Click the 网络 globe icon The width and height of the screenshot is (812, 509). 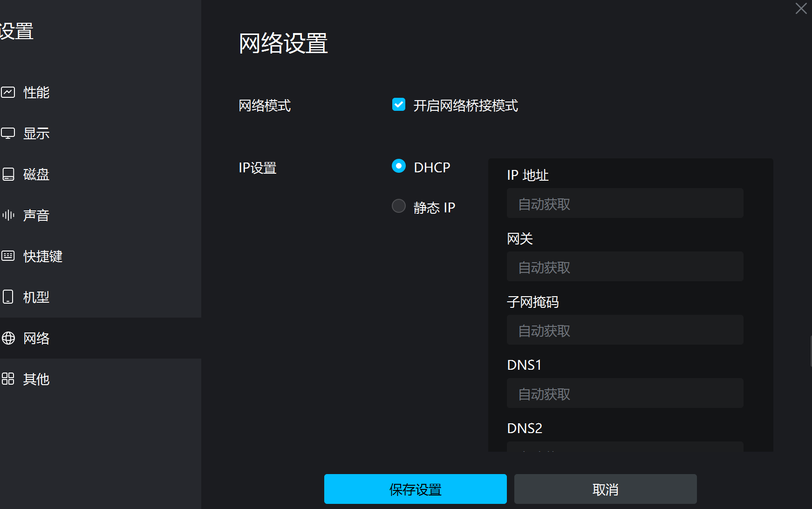tap(8, 338)
